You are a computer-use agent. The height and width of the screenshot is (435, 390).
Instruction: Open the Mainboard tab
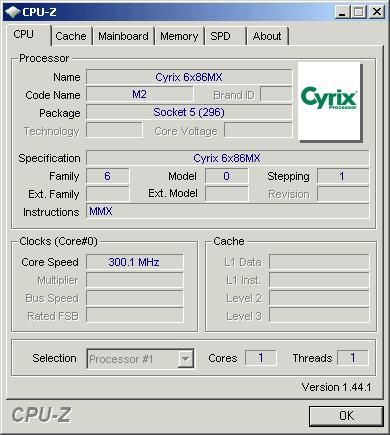click(123, 36)
